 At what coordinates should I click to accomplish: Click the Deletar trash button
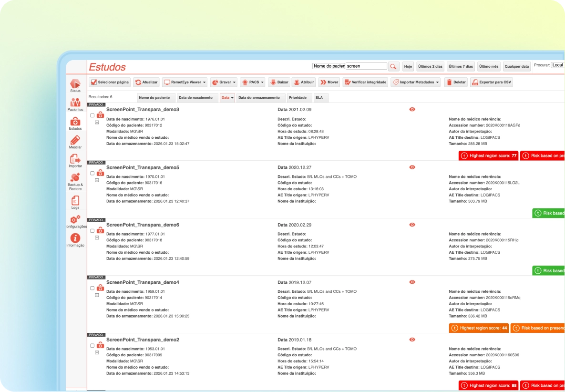pyautogui.click(x=456, y=82)
